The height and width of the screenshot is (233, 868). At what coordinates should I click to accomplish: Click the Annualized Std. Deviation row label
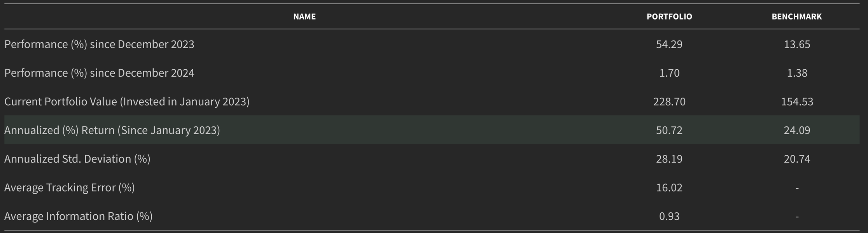(x=77, y=159)
